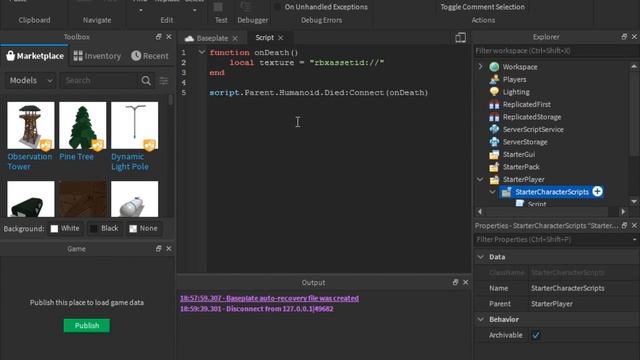
Task: Select Players in Explorer
Action: pos(514,80)
